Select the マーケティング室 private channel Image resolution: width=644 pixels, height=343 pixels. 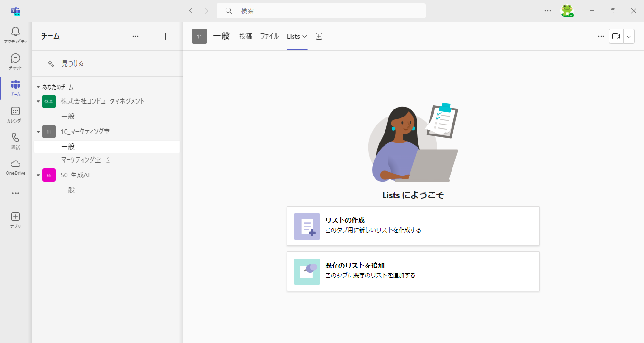tap(81, 160)
